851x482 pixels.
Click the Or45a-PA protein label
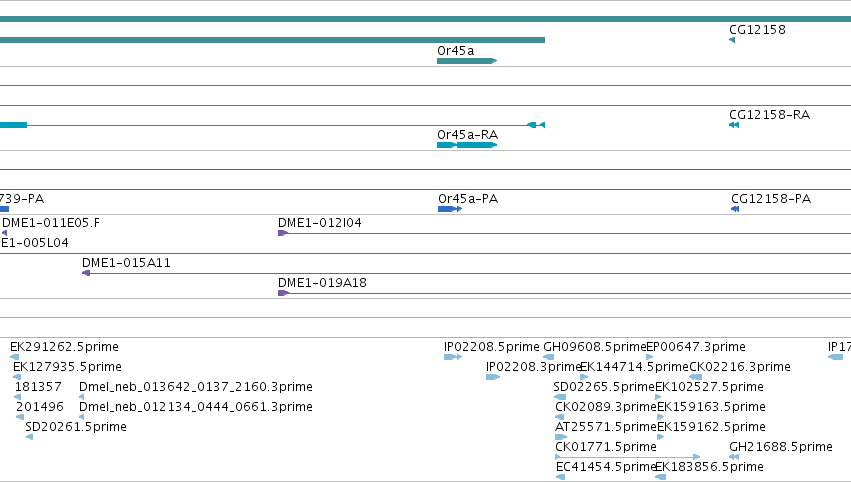click(x=468, y=199)
